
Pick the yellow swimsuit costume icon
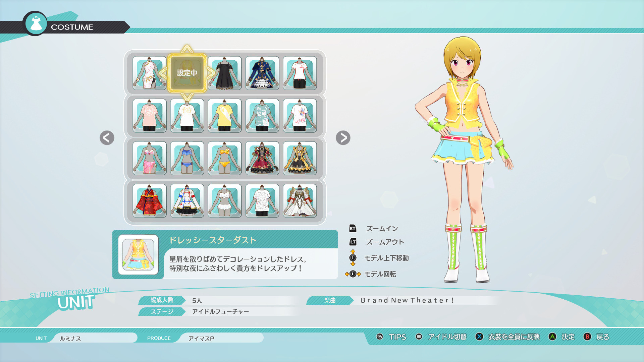224,159
